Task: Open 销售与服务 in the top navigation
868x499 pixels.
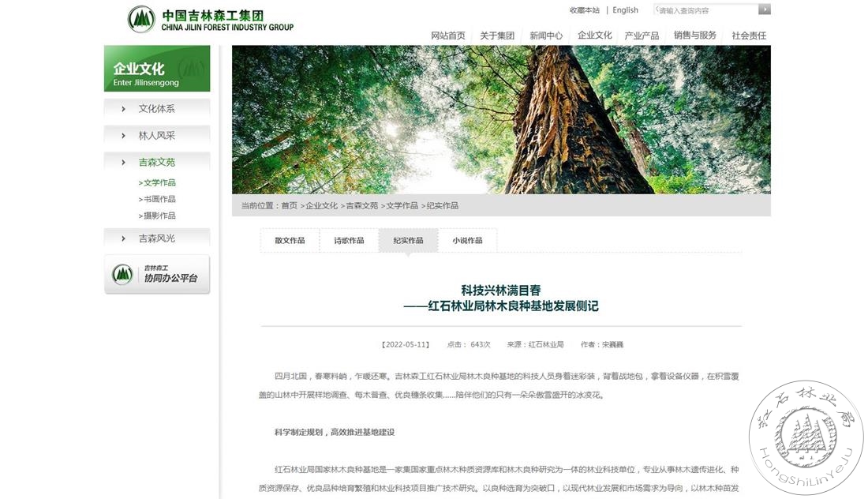Action: (x=694, y=35)
